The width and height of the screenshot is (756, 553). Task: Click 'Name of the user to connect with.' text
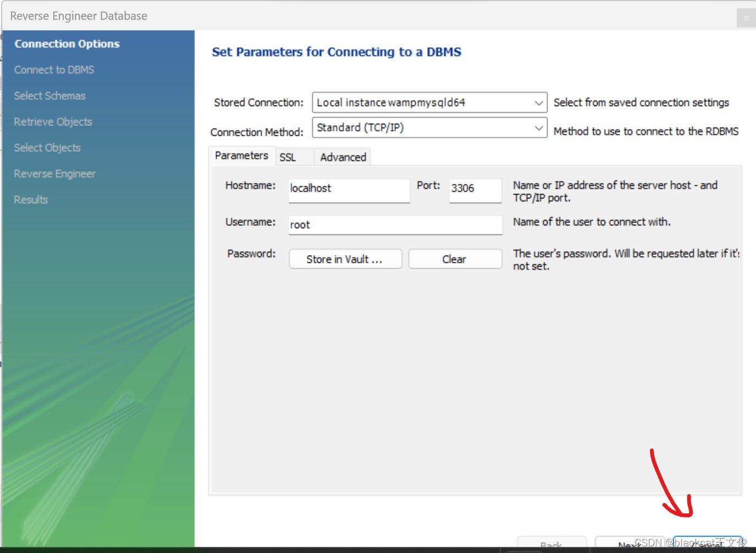pos(592,222)
